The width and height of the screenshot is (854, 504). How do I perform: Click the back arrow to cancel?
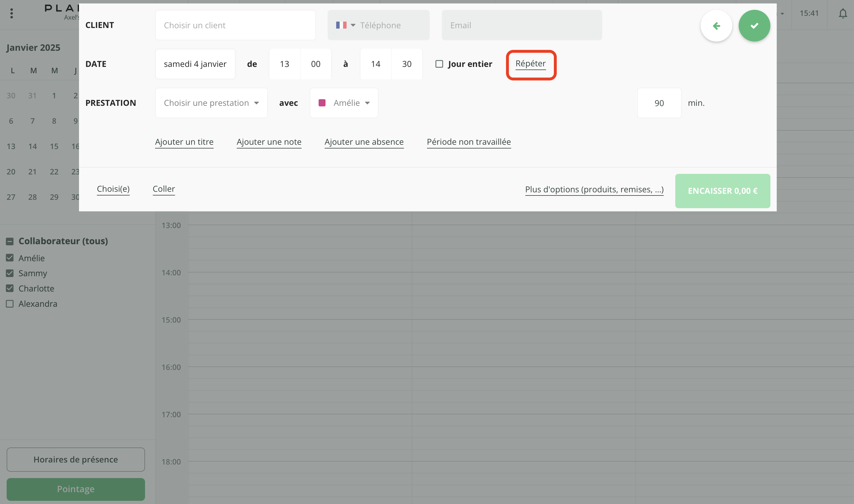tap(716, 25)
